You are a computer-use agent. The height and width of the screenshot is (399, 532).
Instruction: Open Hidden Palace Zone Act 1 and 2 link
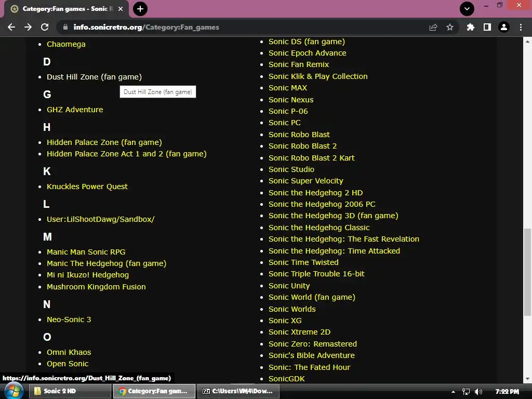(x=127, y=154)
